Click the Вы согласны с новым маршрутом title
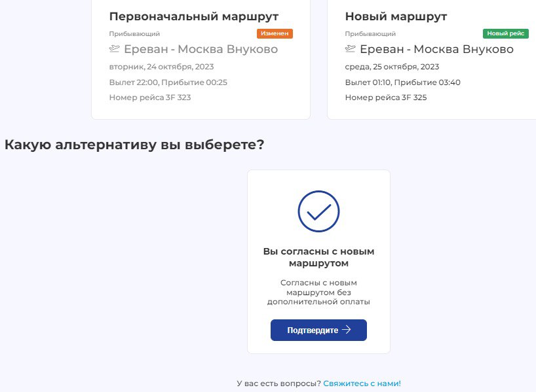The image size is (536, 392). point(318,257)
